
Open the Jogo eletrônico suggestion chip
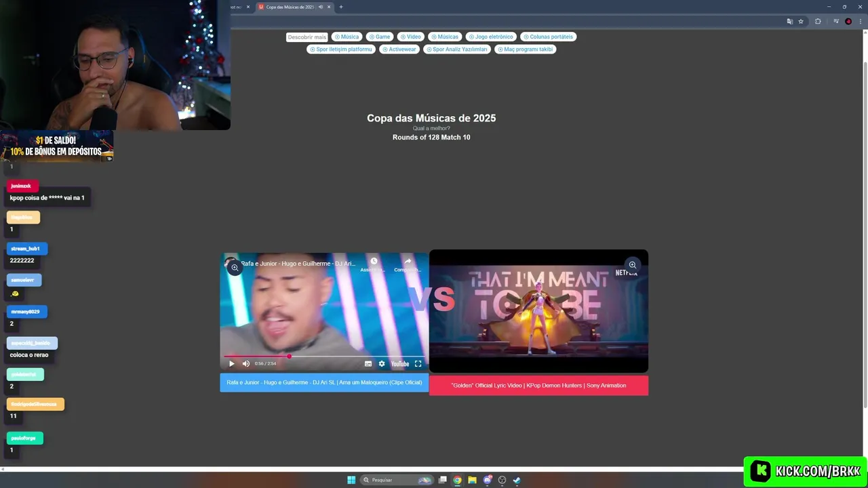[491, 37]
